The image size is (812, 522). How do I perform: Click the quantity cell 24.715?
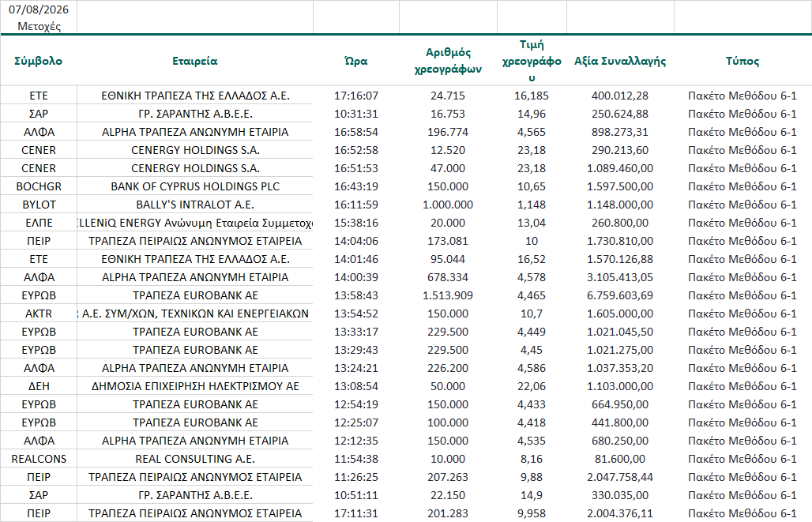pyautogui.click(x=448, y=96)
